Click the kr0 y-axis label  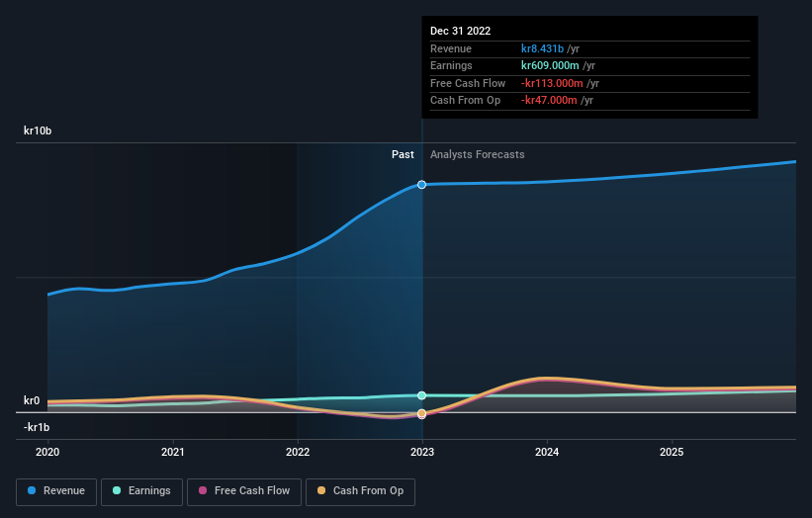pyautogui.click(x=32, y=400)
